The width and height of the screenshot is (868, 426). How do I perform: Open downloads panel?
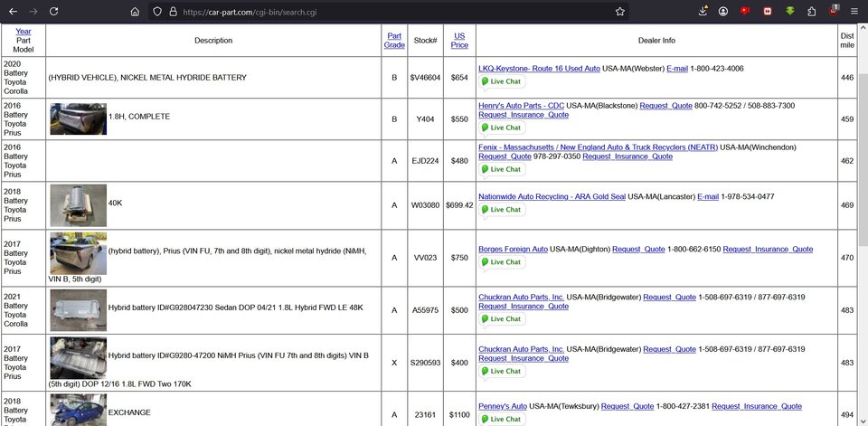[x=703, y=11]
